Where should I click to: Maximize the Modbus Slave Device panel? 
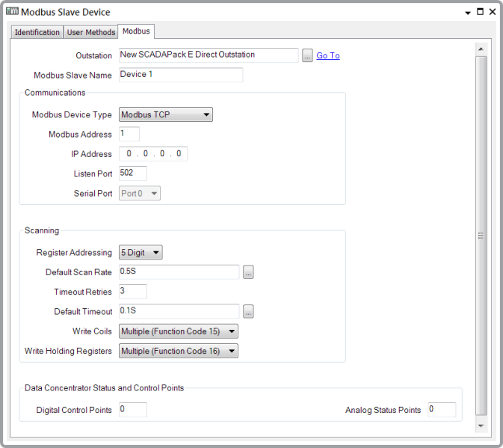click(x=480, y=12)
